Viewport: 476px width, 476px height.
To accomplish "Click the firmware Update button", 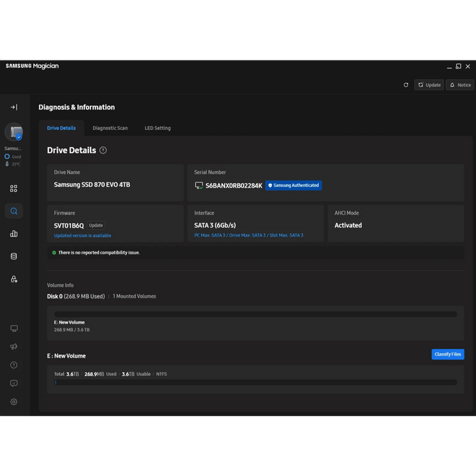I will 96,225.
